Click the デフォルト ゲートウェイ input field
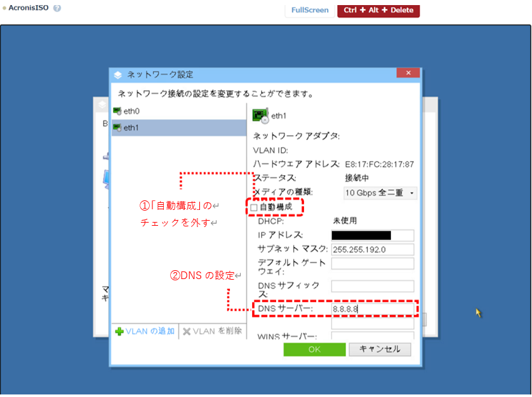 372,264
